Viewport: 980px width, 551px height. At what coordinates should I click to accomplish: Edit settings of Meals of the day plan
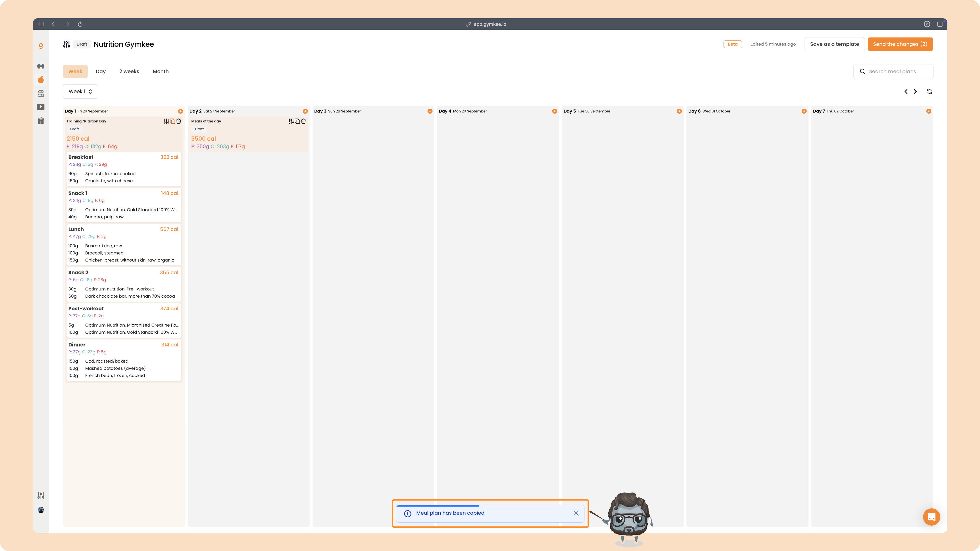click(291, 121)
